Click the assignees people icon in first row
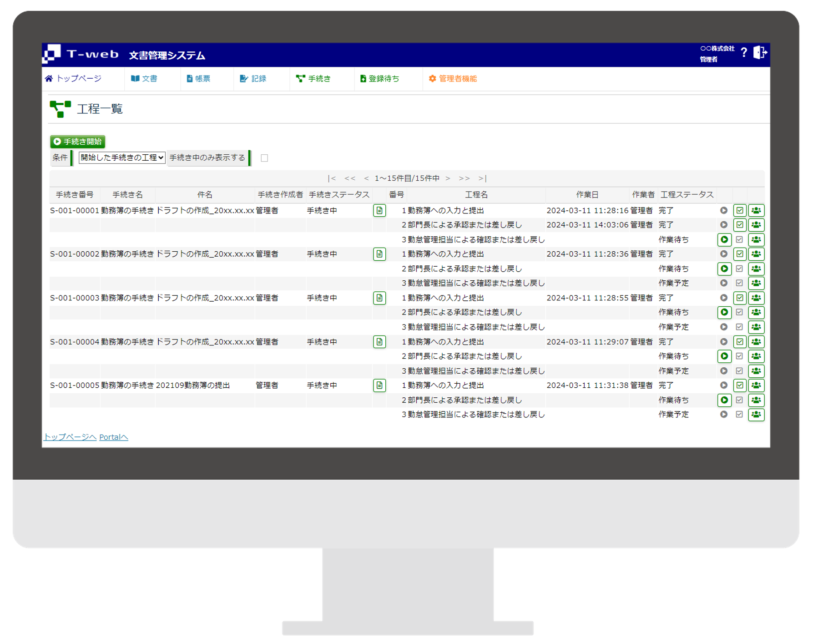Image resolution: width=813 pixels, height=644 pixels. click(756, 210)
